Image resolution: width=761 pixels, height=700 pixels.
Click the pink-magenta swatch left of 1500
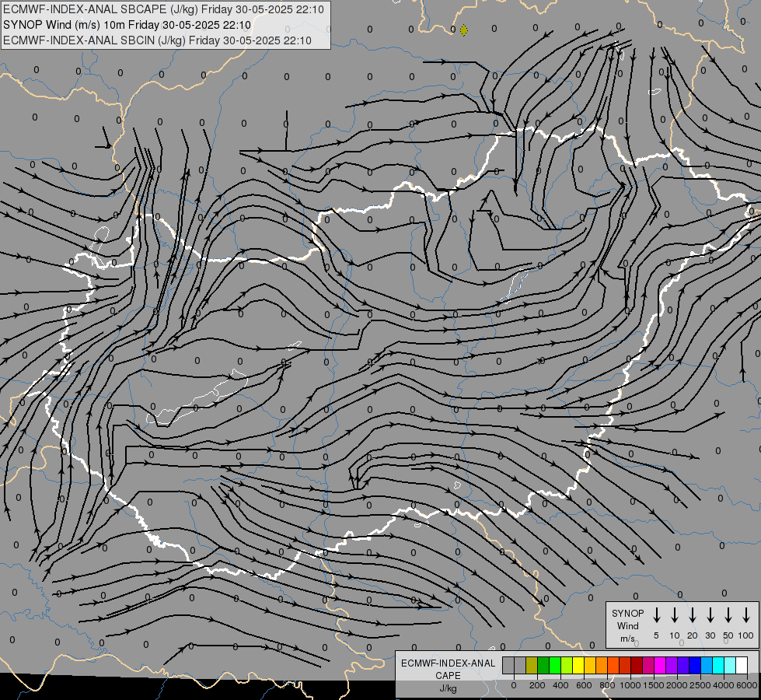point(648,665)
